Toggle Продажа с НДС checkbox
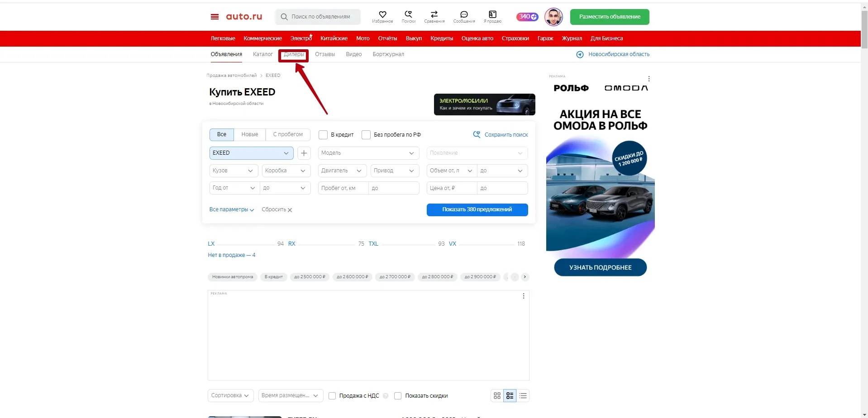Image resolution: width=868 pixels, height=418 pixels. pyautogui.click(x=332, y=396)
